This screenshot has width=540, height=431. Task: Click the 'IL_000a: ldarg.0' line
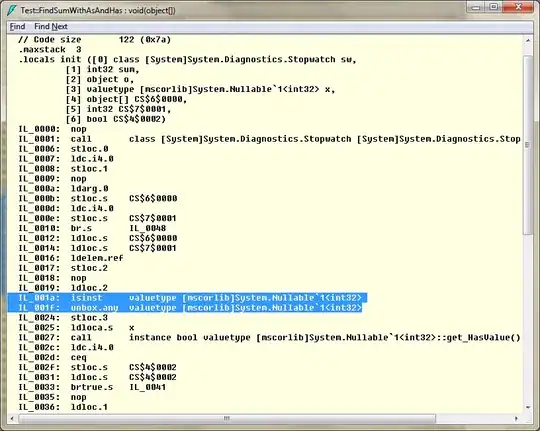click(63, 189)
